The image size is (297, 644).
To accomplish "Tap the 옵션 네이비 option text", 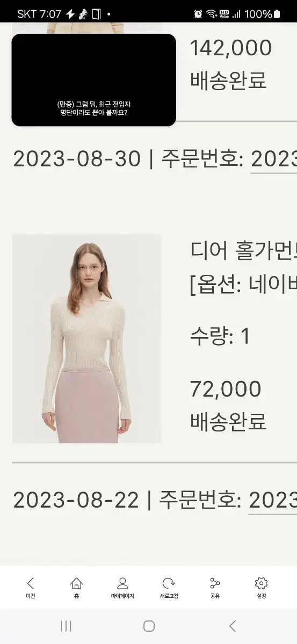I will click(243, 284).
